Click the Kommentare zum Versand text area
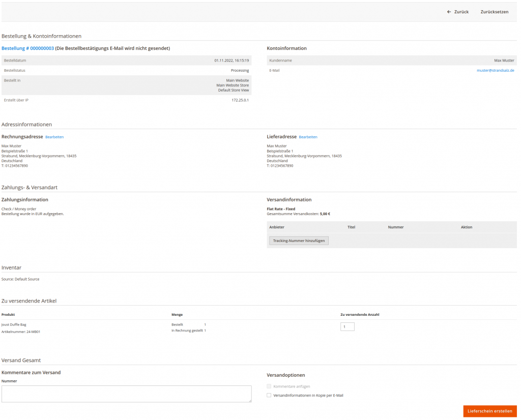 coord(126,394)
